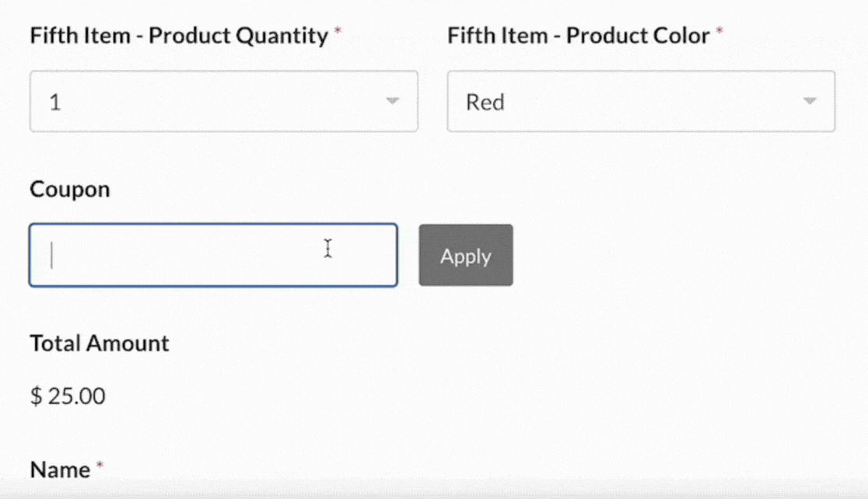
Task: Click the Coupon field label
Action: tap(69, 190)
